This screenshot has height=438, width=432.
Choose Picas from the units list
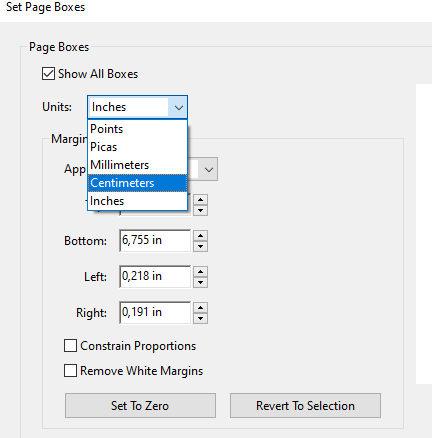[x=137, y=147]
